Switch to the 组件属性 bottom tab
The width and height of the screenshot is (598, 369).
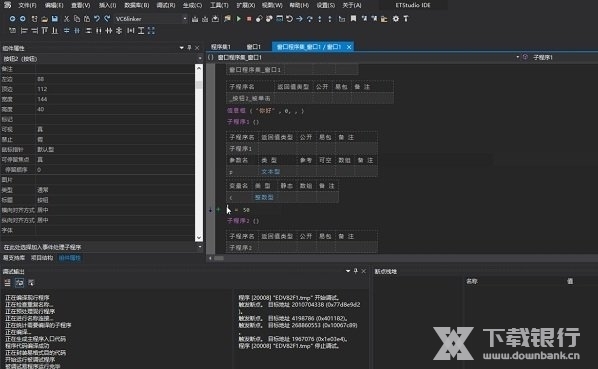coord(69,258)
